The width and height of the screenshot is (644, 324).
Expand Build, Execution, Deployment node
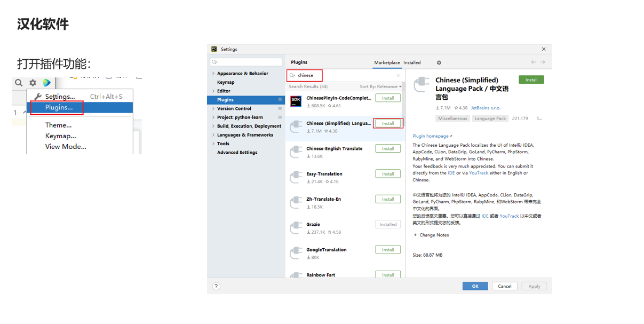point(213,126)
